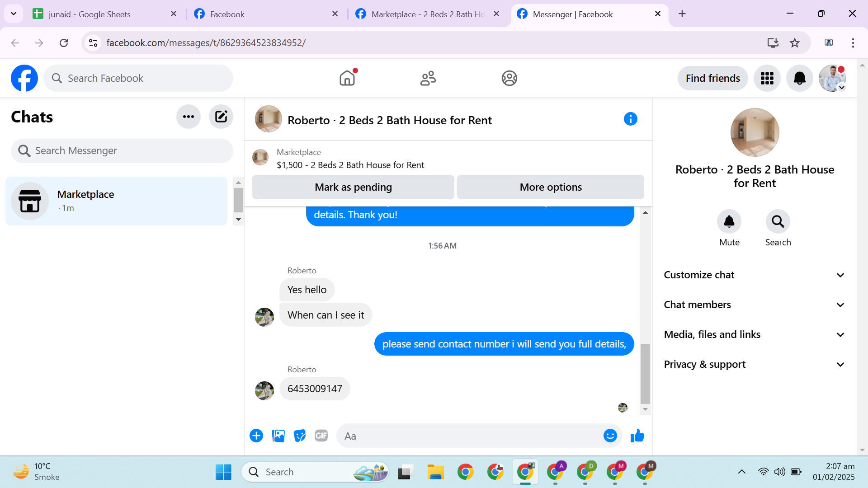This screenshot has height=488, width=868.
Task: Open the Facebook logo home link
Action: click(x=24, y=78)
